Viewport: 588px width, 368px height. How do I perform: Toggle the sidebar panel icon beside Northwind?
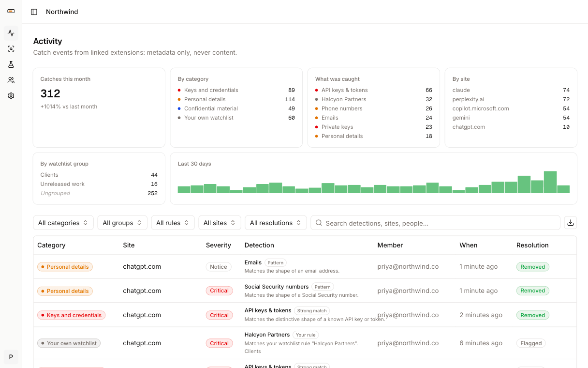[x=34, y=12]
